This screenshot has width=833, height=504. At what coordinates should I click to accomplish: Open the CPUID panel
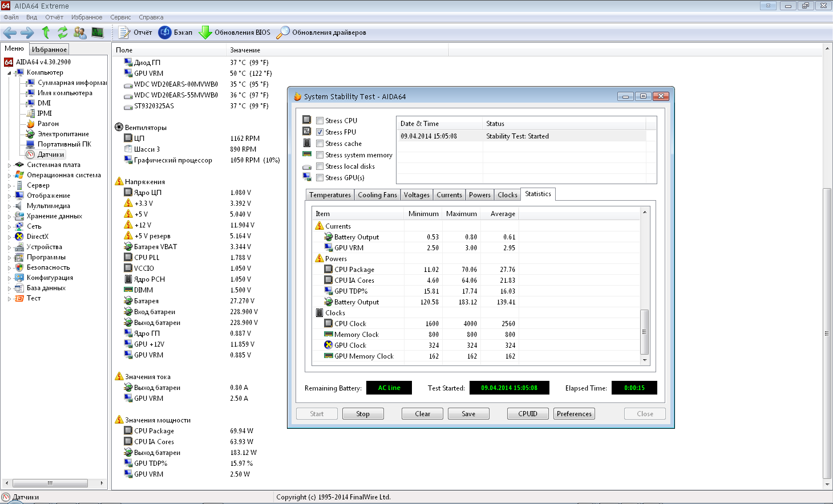(528, 414)
